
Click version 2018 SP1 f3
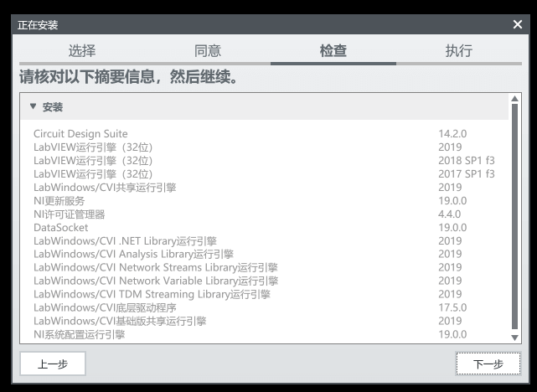[467, 161]
